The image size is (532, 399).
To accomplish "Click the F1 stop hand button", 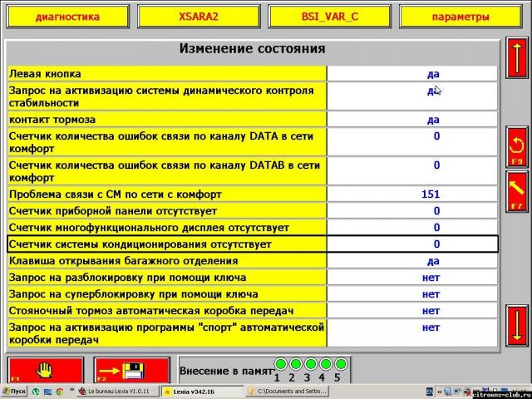I will 46,370.
